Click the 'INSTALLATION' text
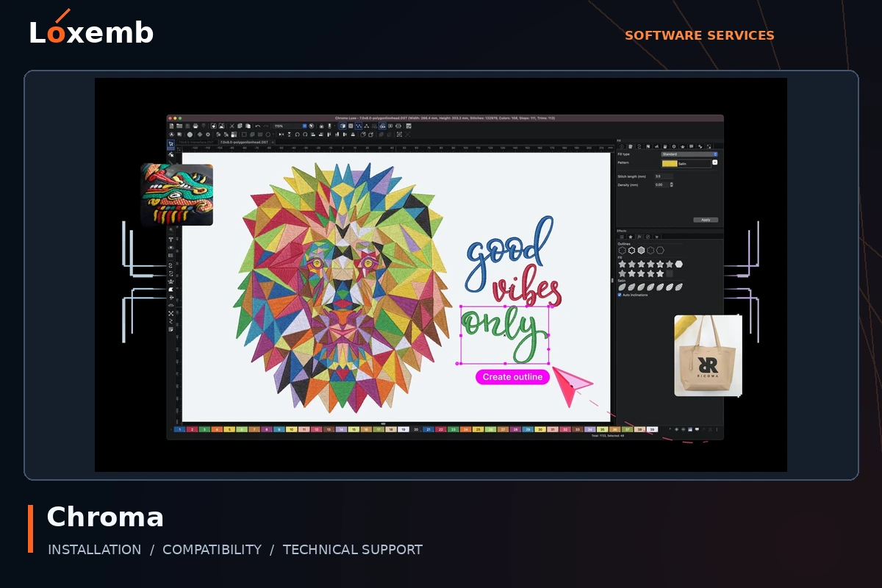This screenshot has width=882, height=588. tap(94, 550)
